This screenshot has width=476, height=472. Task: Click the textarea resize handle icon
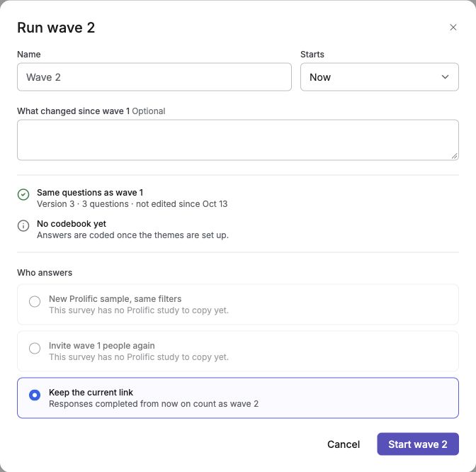(454, 156)
